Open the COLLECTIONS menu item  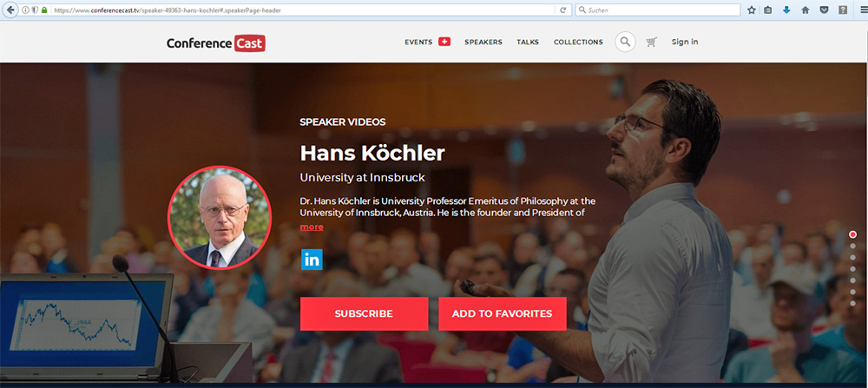[578, 42]
